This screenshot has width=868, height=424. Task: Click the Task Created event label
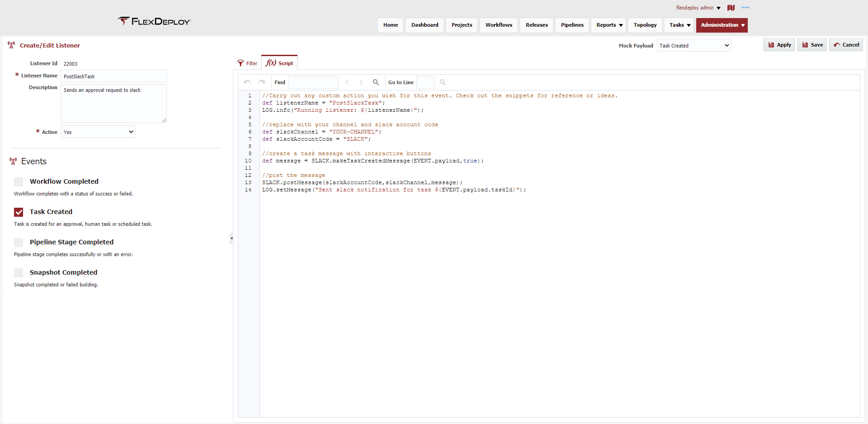(x=51, y=212)
